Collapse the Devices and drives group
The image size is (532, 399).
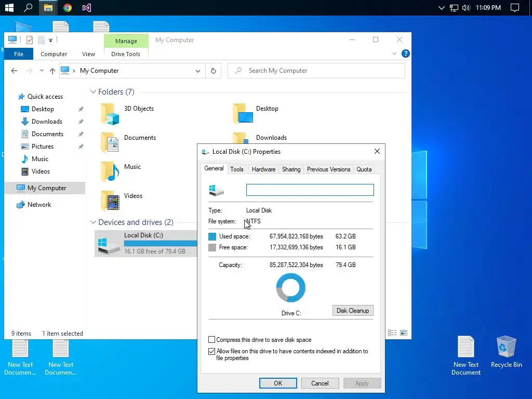tap(93, 222)
